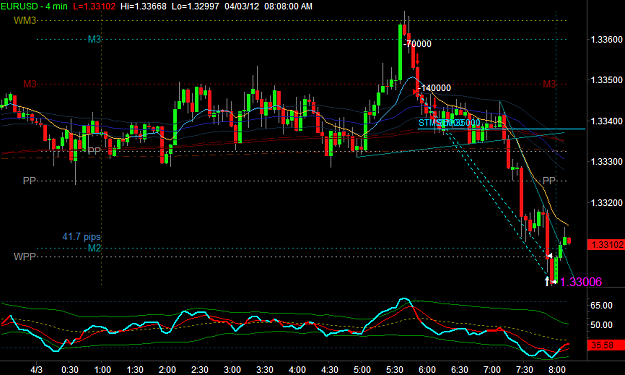
Task: Click the 41.7 pips measurement label
Action: coord(81,237)
